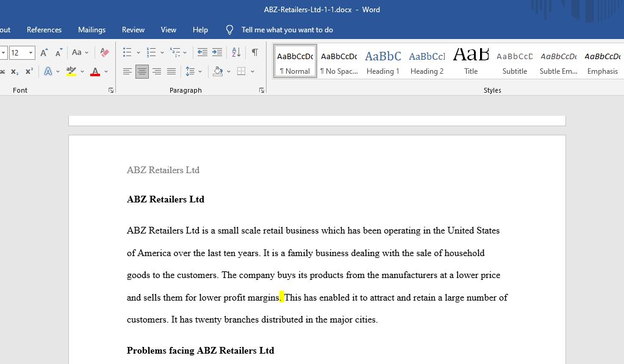Create a multilevel list
Image resolution: width=624 pixels, height=364 pixels.
click(x=174, y=52)
